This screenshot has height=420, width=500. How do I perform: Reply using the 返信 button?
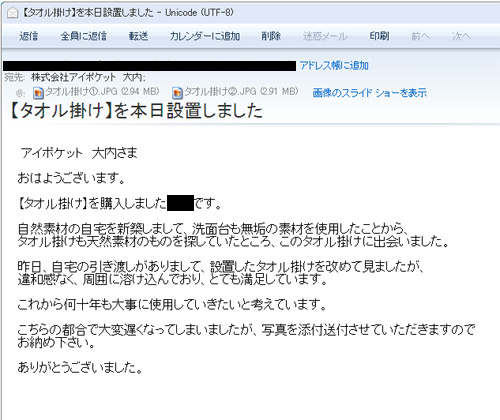tap(28, 36)
